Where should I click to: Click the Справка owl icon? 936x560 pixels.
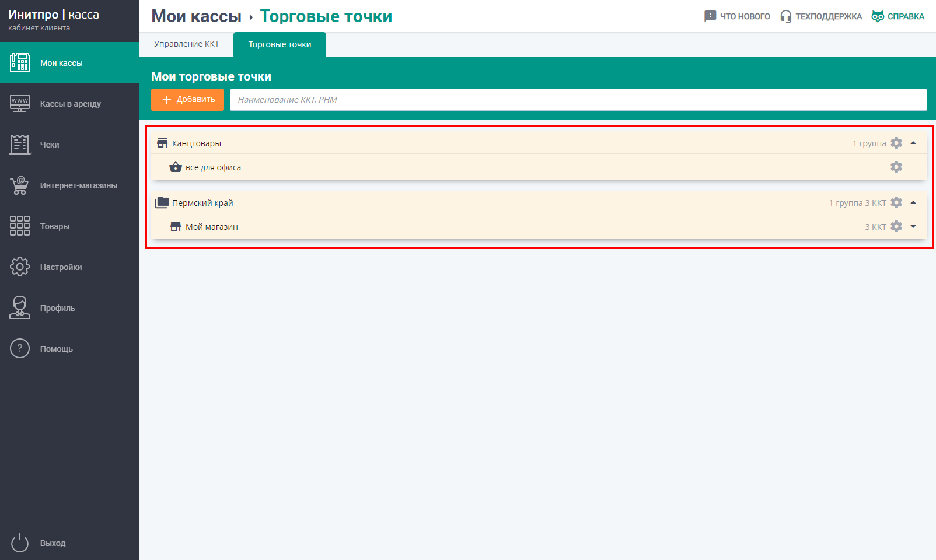(878, 16)
